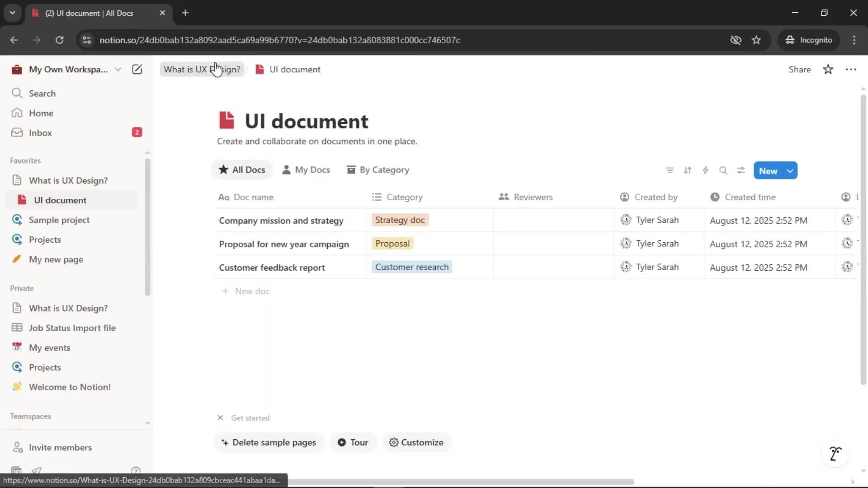Click the Doc name column header
This screenshot has width=868, height=488.
(x=246, y=197)
